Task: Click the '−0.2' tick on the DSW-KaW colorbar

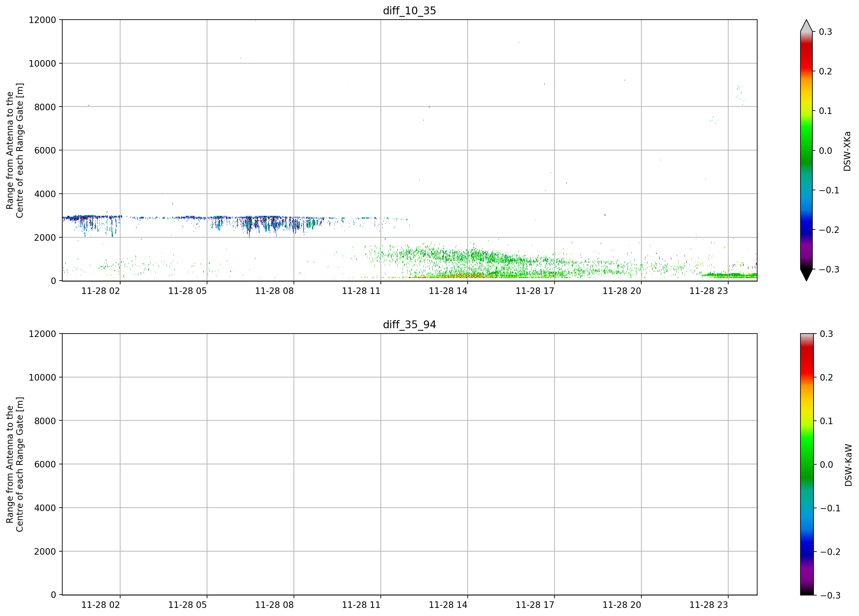Action: [830, 552]
